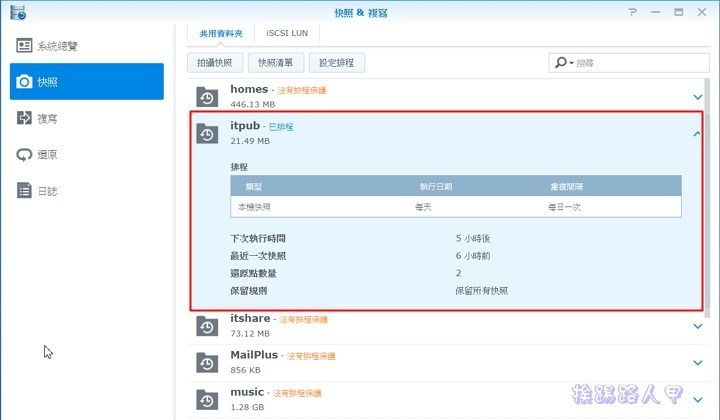Click the MailPlus folder snapshot icon
The width and height of the screenshot is (720, 420).
tap(207, 363)
